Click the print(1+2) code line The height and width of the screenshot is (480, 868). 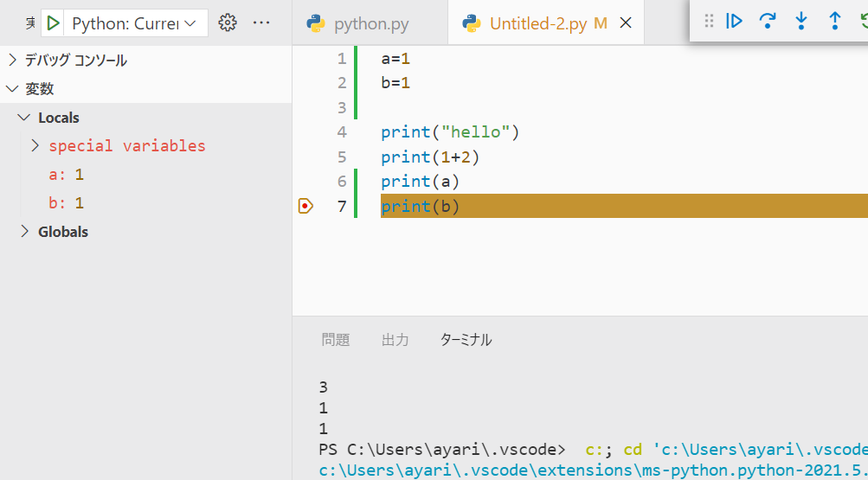point(430,157)
